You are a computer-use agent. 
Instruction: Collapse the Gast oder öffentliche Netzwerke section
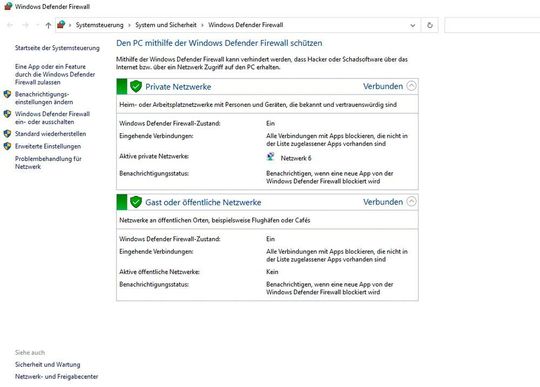(411, 201)
